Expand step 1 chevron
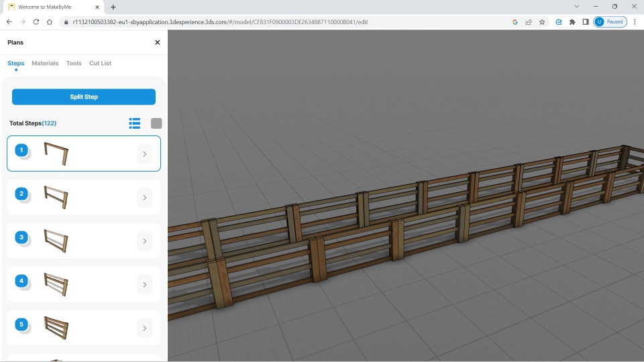Screen dimensions: 644x362 (x=145, y=154)
